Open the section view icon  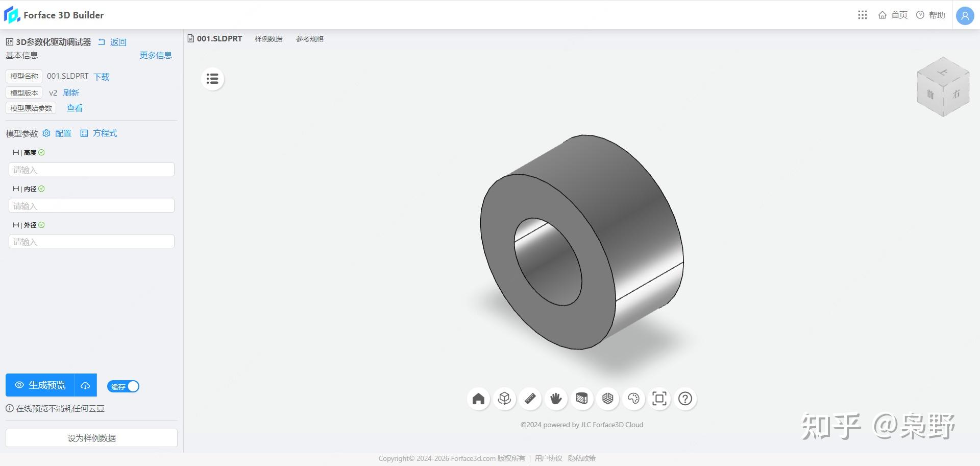click(582, 399)
